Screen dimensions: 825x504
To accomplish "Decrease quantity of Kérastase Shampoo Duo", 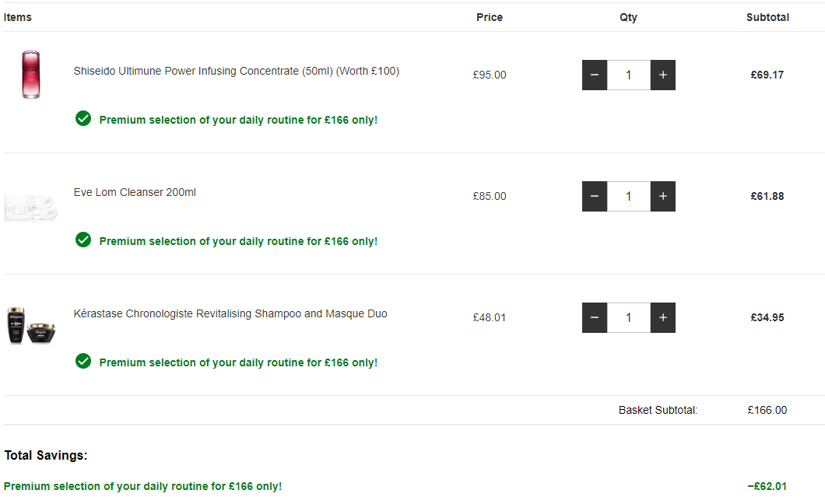I will [x=595, y=318].
